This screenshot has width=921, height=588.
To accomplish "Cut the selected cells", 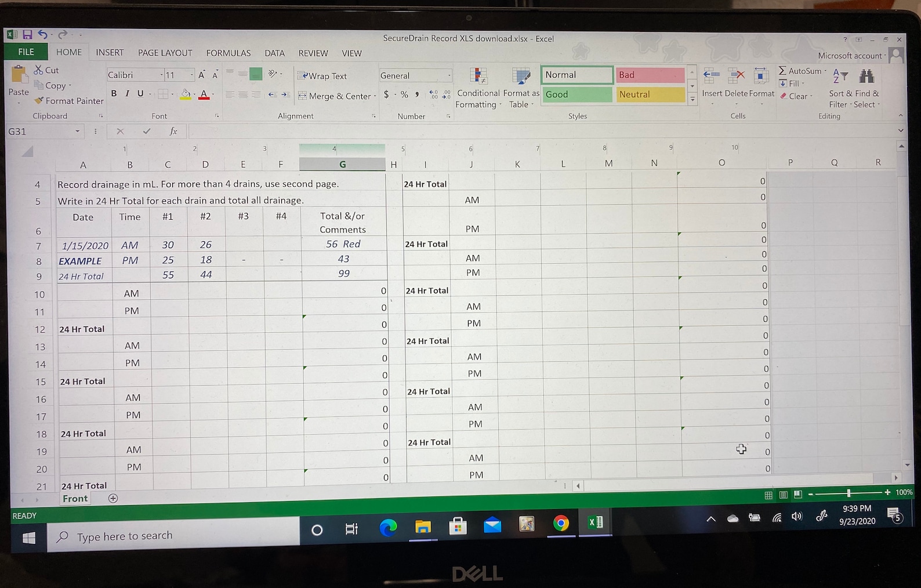I will [46, 70].
